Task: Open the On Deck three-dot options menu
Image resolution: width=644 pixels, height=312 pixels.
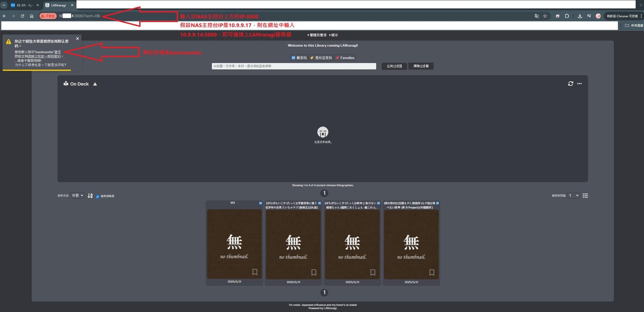Action: (579, 84)
